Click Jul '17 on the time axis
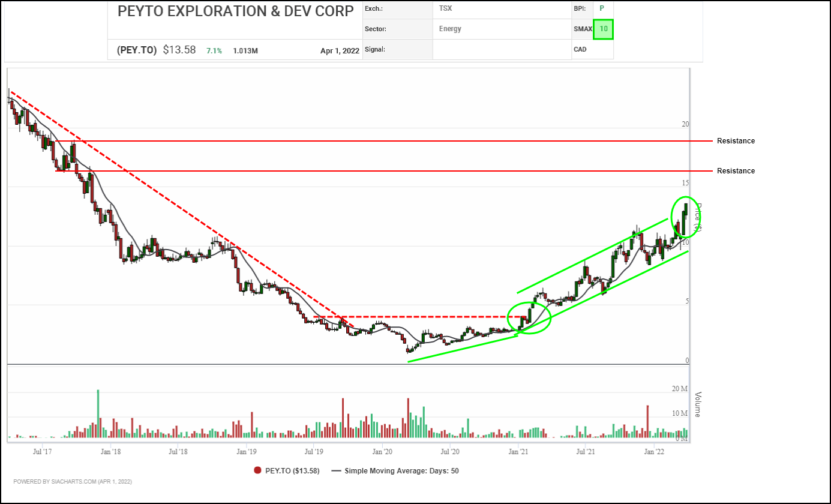 click(x=42, y=451)
